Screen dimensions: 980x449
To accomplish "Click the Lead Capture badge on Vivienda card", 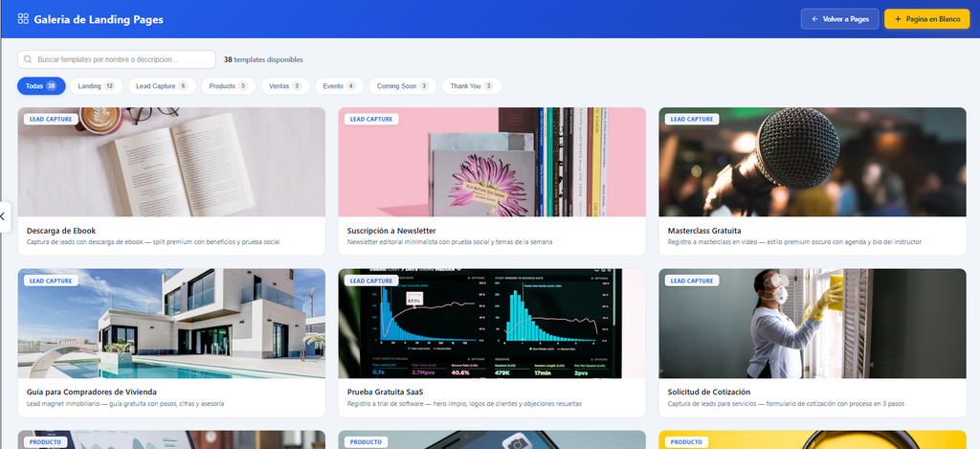I will pyautogui.click(x=52, y=281).
